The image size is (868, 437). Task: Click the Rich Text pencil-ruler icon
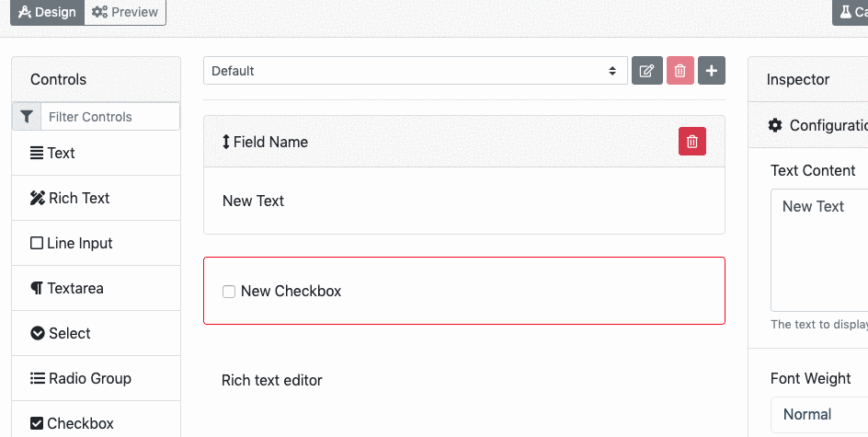pyautogui.click(x=37, y=198)
